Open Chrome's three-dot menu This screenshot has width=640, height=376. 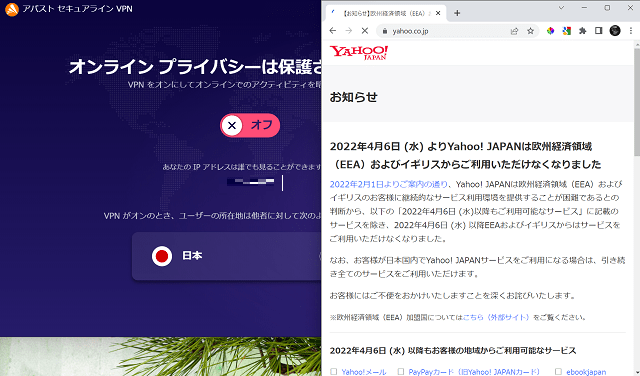(631, 31)
